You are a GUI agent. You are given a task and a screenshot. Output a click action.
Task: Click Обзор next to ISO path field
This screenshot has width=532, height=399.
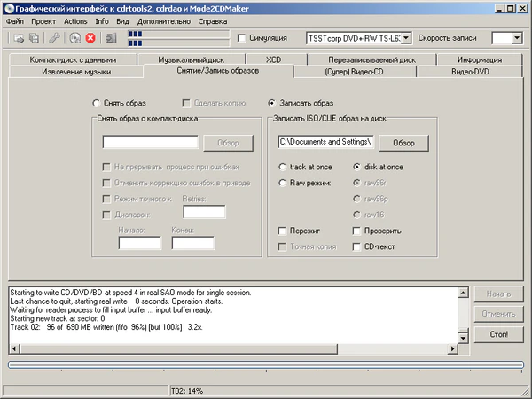coord(403,142)
